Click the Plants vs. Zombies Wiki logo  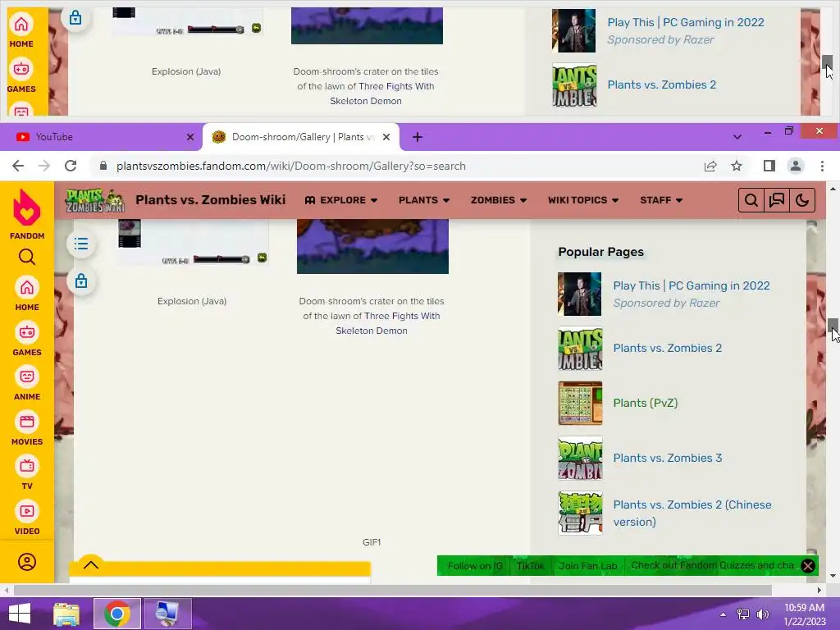[x=95, y=200]
